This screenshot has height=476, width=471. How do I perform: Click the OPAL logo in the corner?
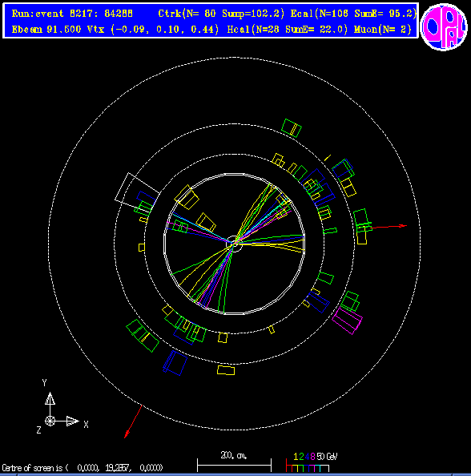(444, 27)
